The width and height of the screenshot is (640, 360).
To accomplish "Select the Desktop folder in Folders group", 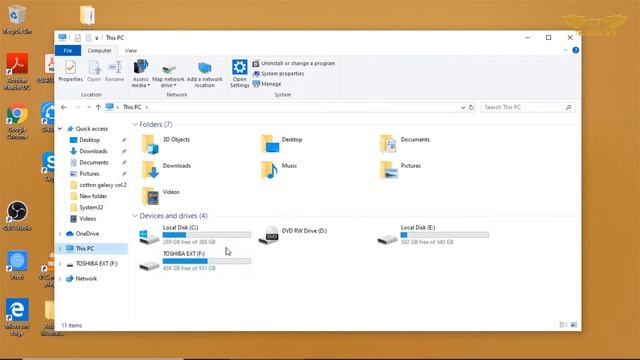I will click(282, 144).
